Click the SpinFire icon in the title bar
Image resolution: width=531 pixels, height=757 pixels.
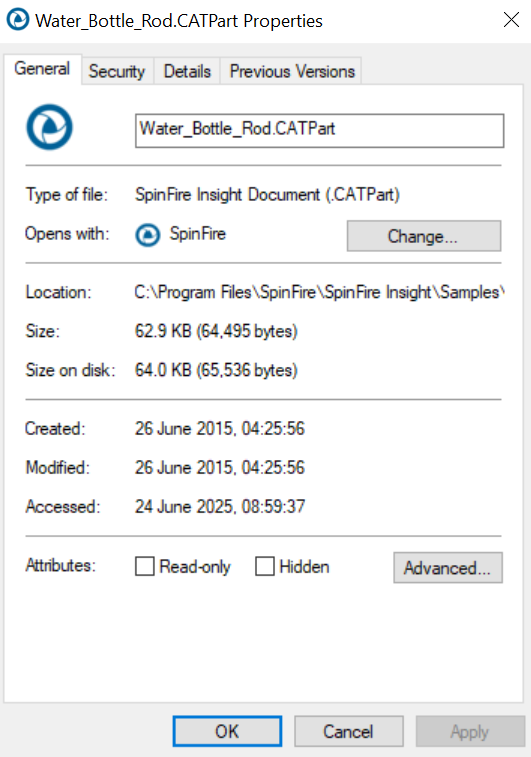pos(18,20)
